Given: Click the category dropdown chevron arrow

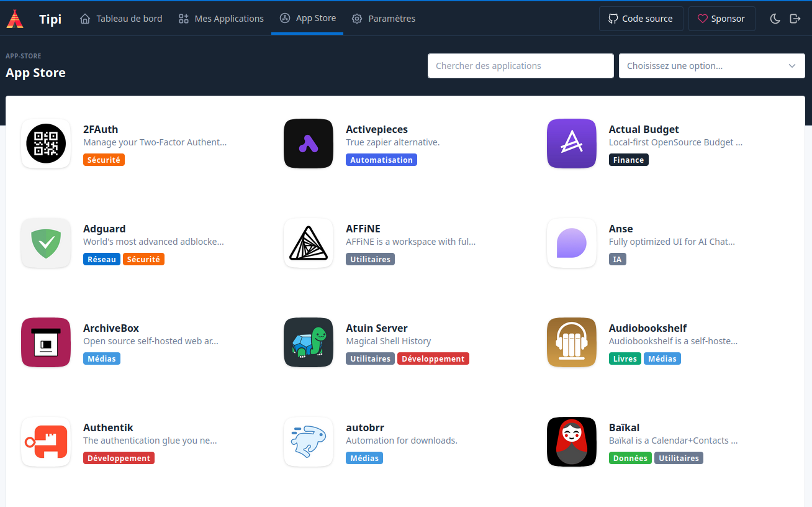Looking at the screenshot, I should click(x=792, y=66).
